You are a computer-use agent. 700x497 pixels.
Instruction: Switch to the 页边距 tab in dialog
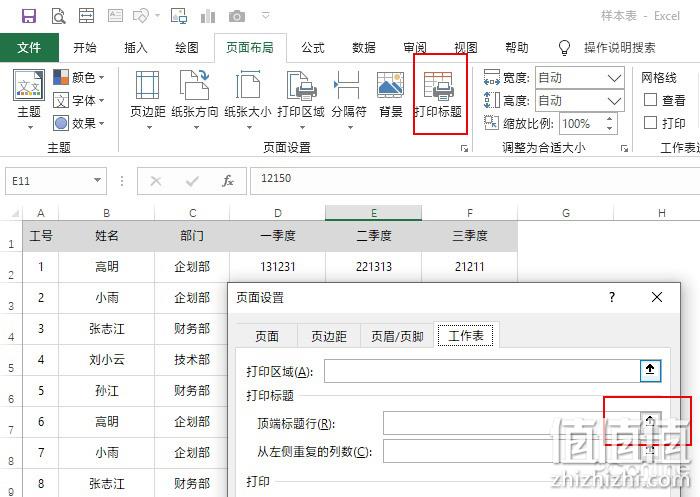(x=329, y=336)
